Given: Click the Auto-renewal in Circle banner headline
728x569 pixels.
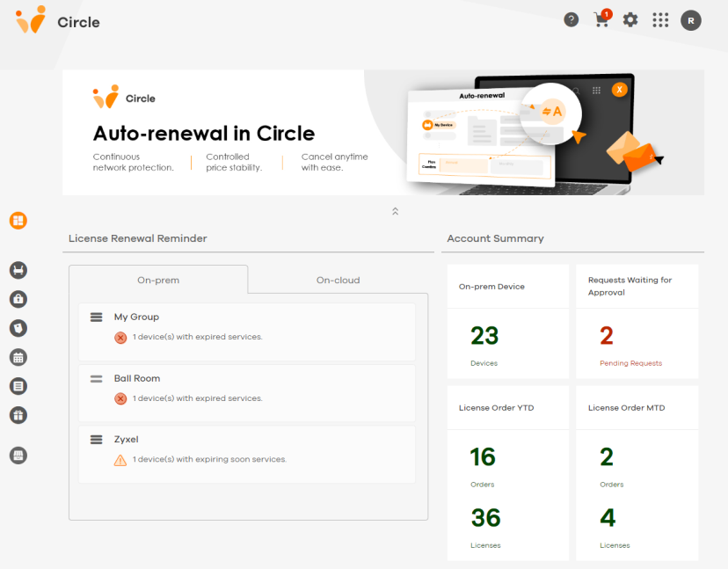Looking at the screenshot, I should (204, 134).
